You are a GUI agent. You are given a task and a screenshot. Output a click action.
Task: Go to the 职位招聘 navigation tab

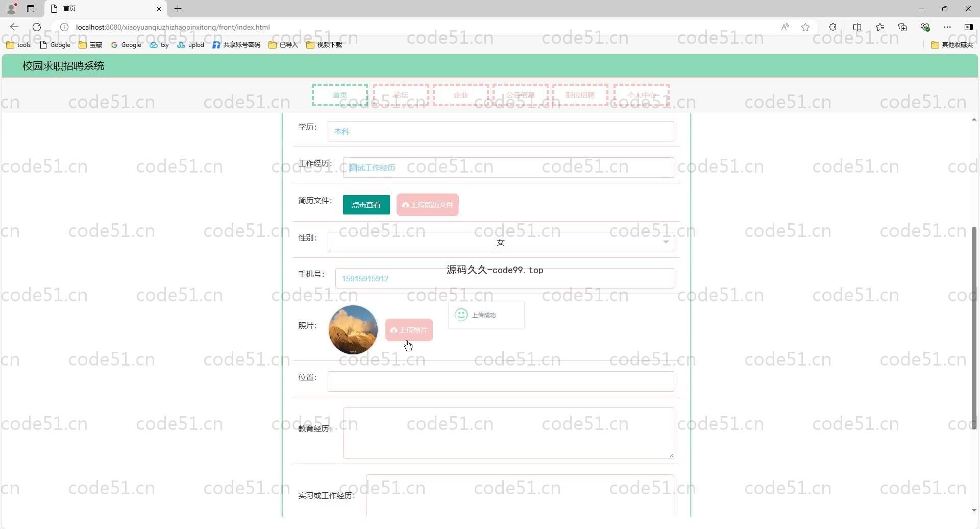click(580, 95)
